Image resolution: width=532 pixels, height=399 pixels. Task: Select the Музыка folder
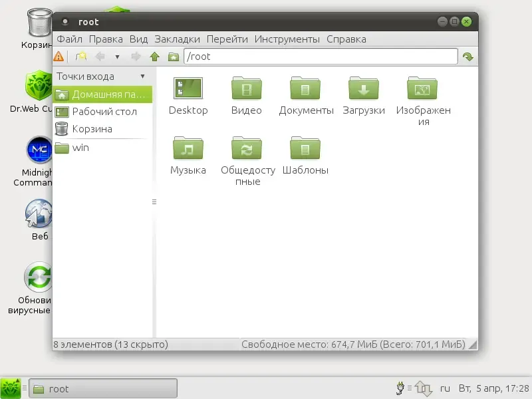pos(188,156)
